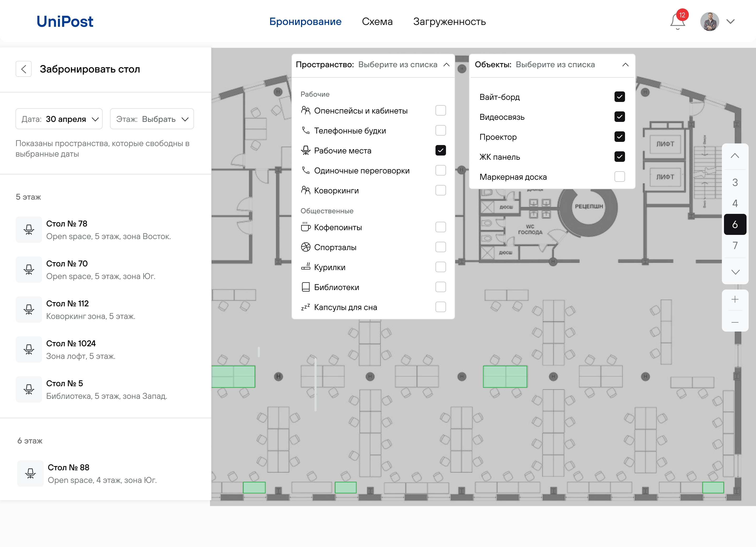Check the Маркерная доска checkbox
Image resolution: width=756 pixels, height=547 pixels.
click(x=619, y=177)
